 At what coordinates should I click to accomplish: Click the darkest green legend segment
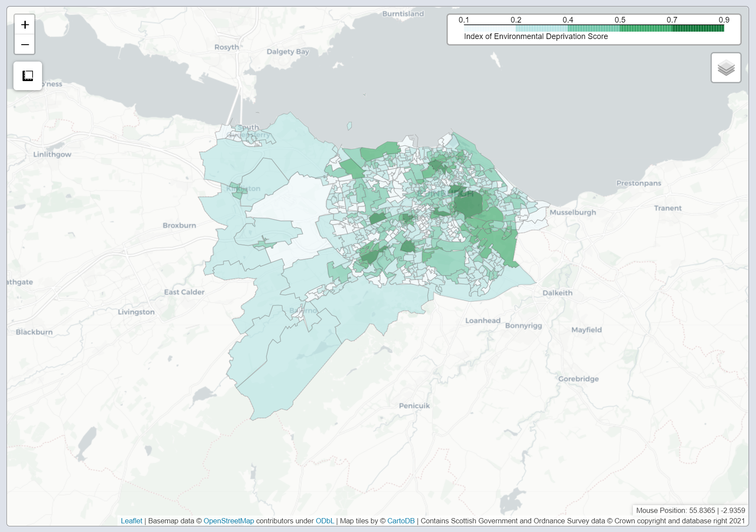698,28
